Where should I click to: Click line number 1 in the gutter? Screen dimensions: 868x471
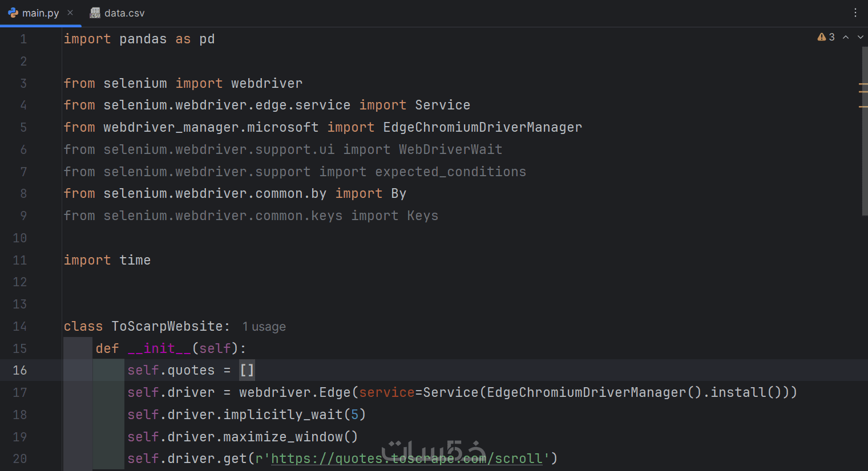[x=23, y=39]
